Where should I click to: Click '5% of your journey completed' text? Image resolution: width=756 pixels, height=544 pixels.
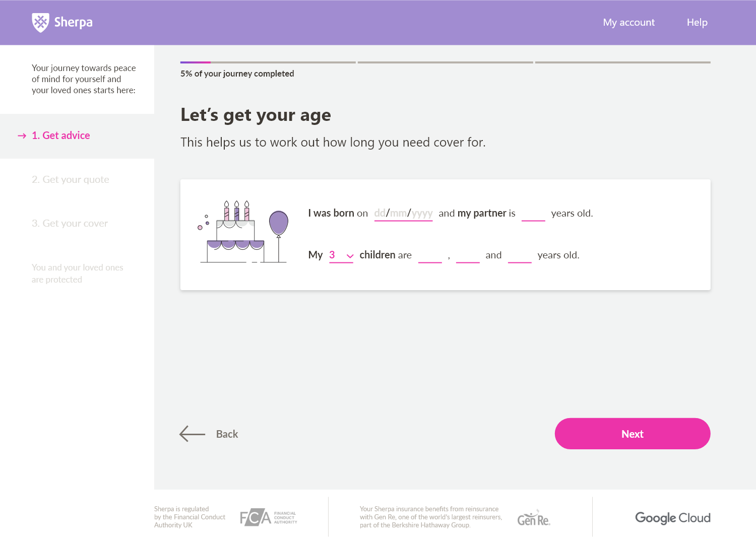237,74
